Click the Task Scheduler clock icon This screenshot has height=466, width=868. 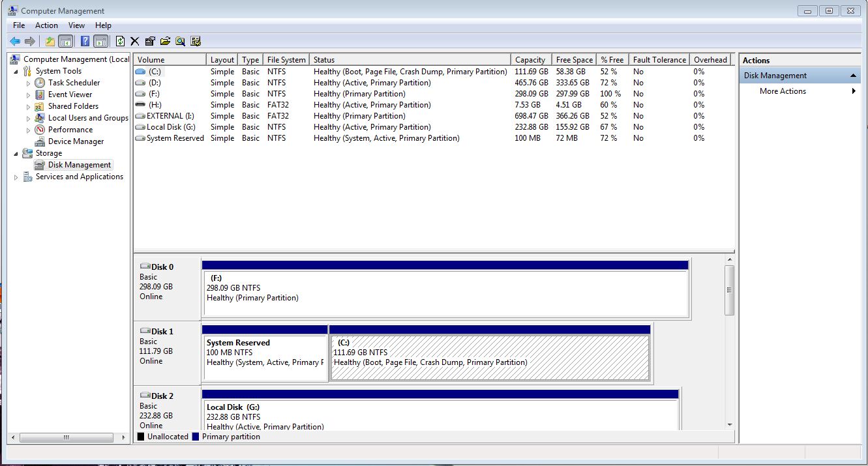(x=40, y=83)
